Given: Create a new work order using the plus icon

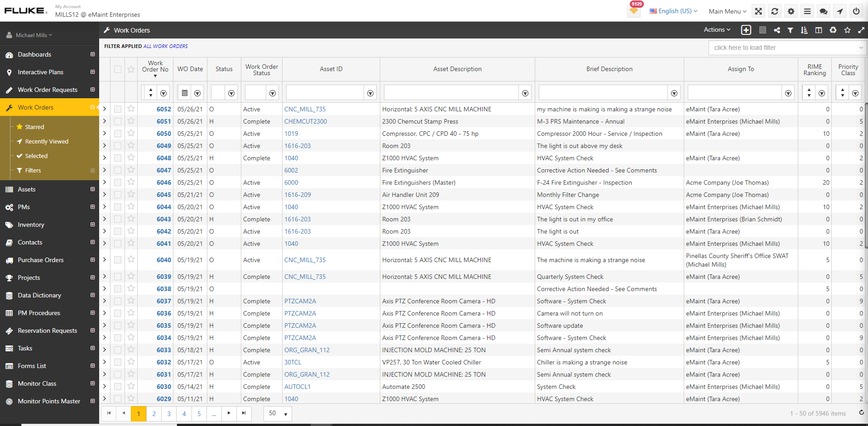Looking at the screenshot, I should click(x=746, y=30).
